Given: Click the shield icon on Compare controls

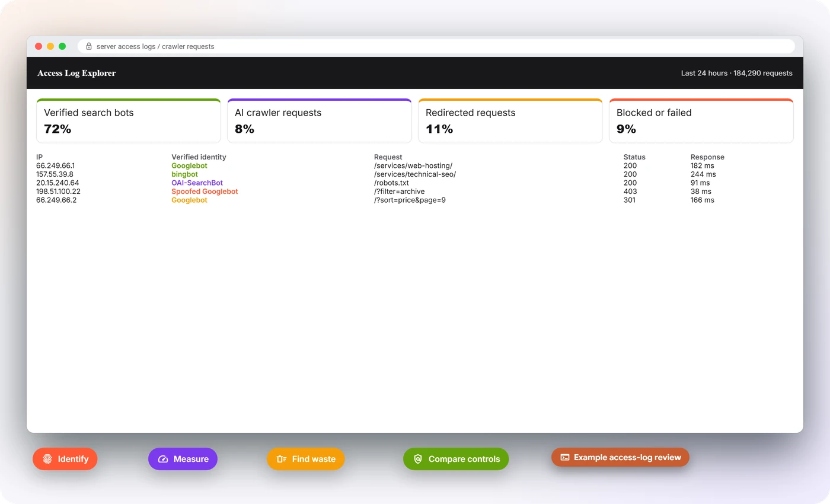Looking at the screenshot, I should click(418, 459).
